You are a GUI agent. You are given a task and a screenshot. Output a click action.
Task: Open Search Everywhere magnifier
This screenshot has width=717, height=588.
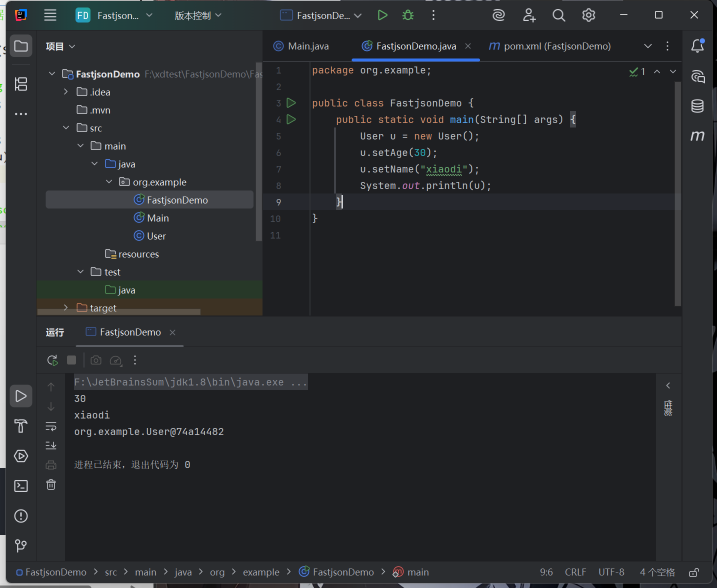pyautogui.click(x=558, y=15)
